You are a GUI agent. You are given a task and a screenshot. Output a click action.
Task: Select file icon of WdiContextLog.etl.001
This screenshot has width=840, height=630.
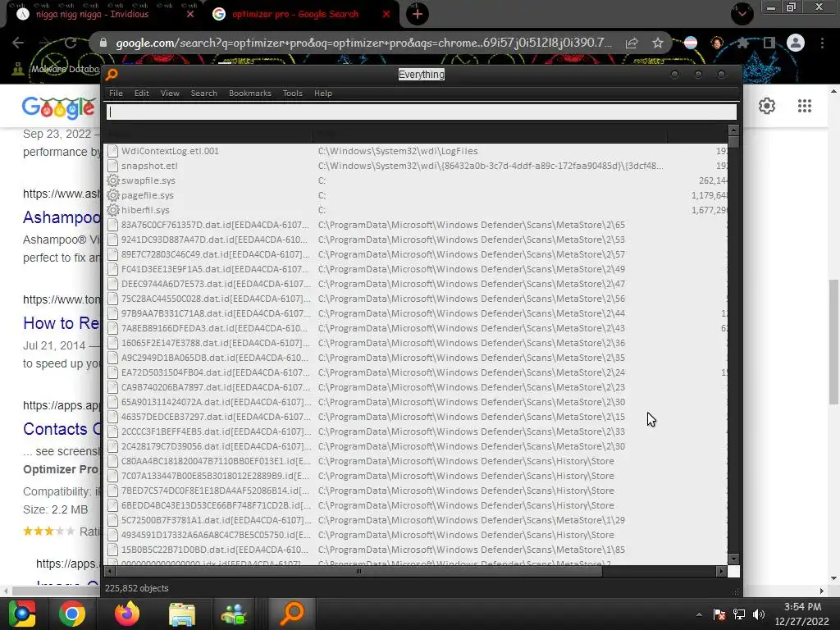click(x=112, y=151)
